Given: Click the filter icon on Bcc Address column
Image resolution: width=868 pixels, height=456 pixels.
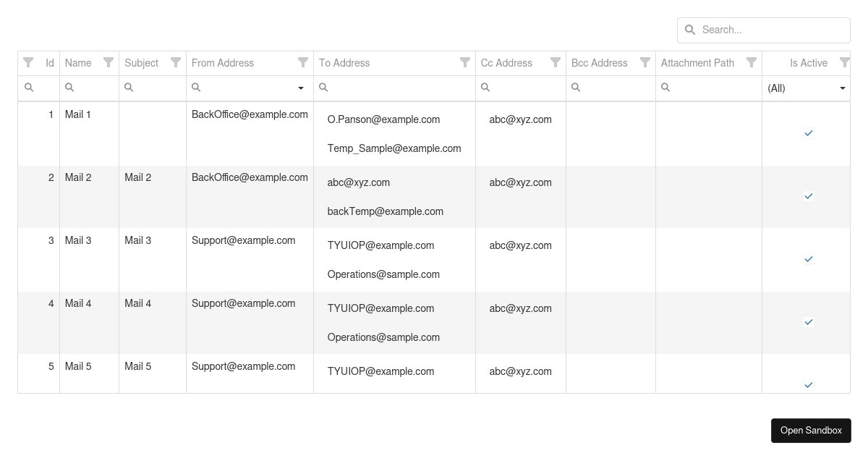Looking at the screenshot, I should (644, 62).
